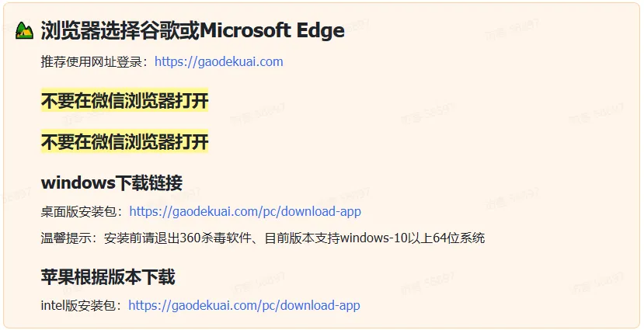This screenshot has width=644, height=330.
Task: Click the words Microsoft Edge in the heading
Action: 273,31
